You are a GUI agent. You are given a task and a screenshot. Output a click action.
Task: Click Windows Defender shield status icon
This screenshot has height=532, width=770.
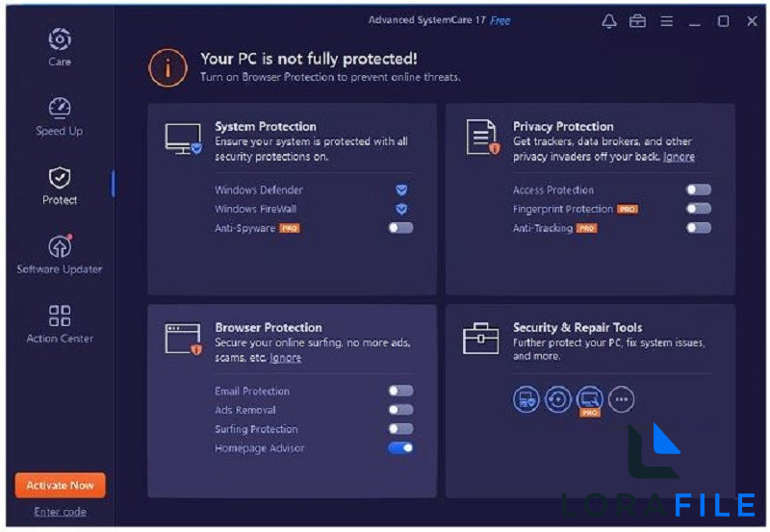pos(401,190)
